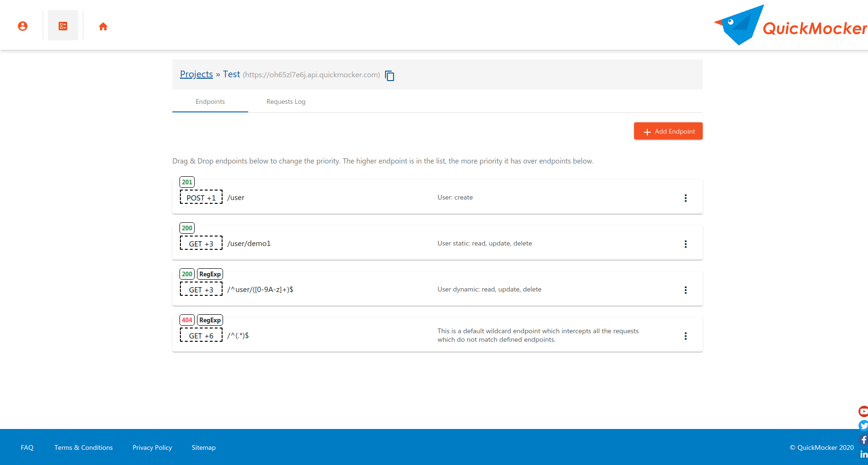This screenshot has height=465, width=868.
Task: Open options menu for 404 wildcard endpoint
Action: coord(685,336)
